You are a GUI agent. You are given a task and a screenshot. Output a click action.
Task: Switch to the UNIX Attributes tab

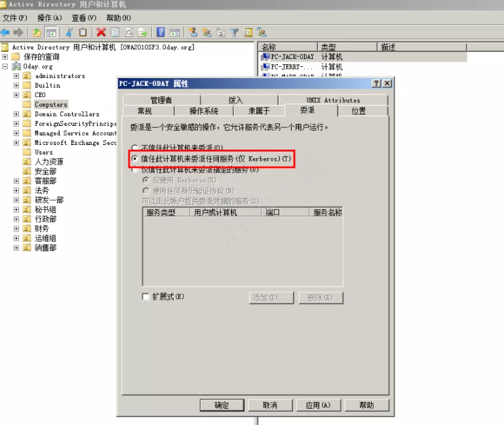pos(334,100)
